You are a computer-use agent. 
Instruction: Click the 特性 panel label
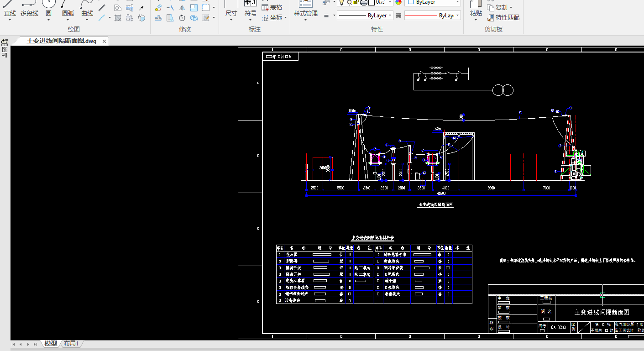[377, 29]
